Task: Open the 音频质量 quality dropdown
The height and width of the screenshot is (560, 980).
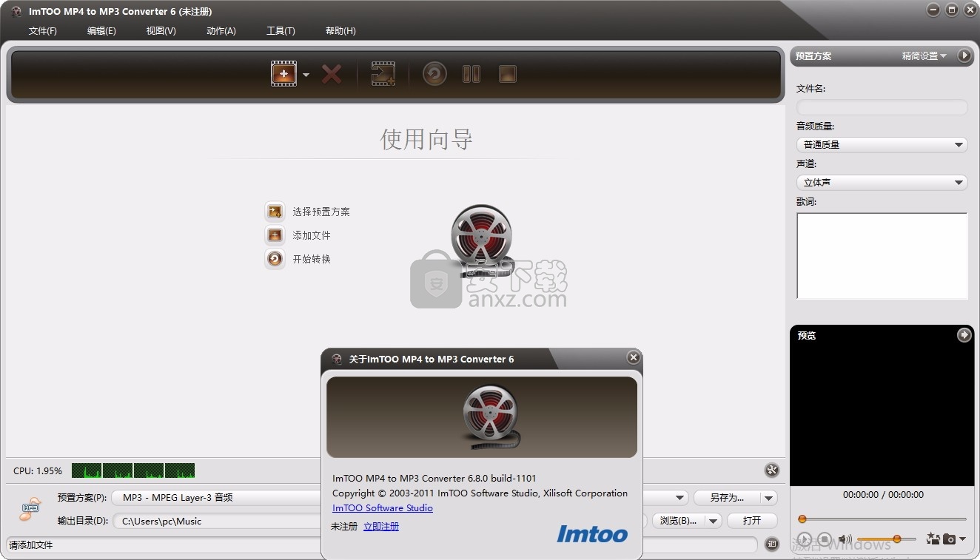Action: click(882, 145)
